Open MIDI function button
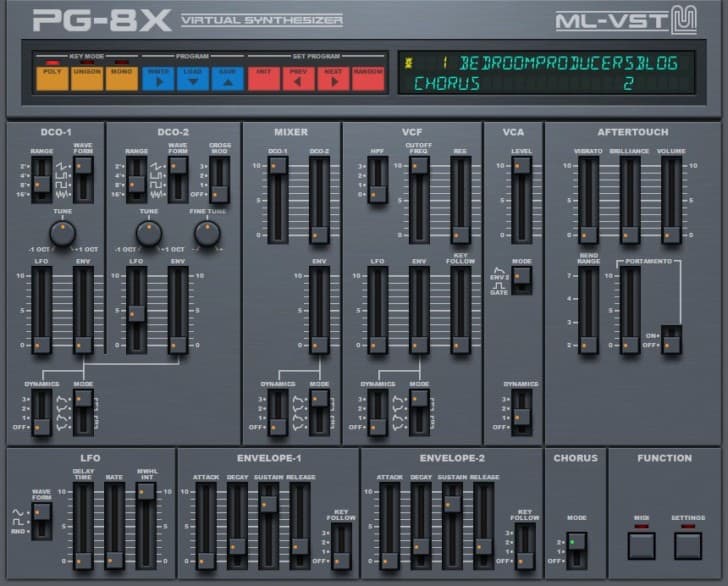728x586 pixels. [642, 546]
